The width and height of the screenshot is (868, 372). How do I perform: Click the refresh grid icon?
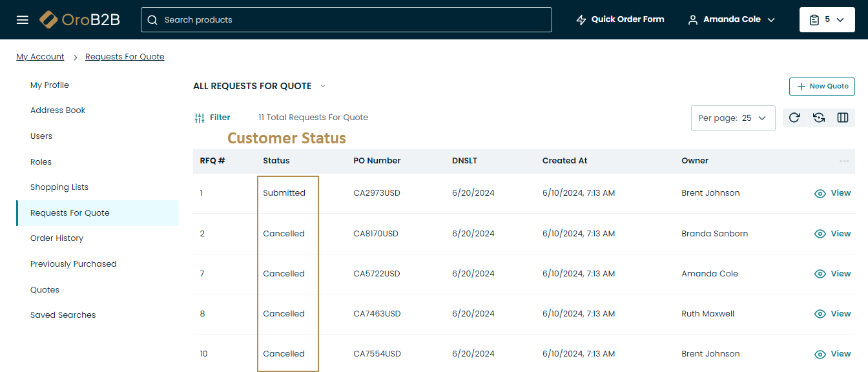[x=795, y=118]
